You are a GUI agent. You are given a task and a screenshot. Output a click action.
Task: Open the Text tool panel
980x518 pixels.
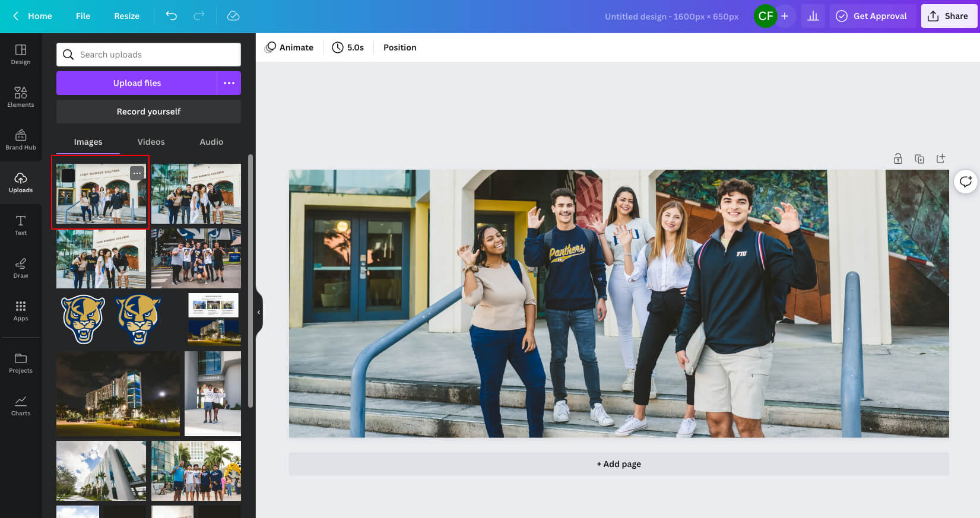[21, 225]
